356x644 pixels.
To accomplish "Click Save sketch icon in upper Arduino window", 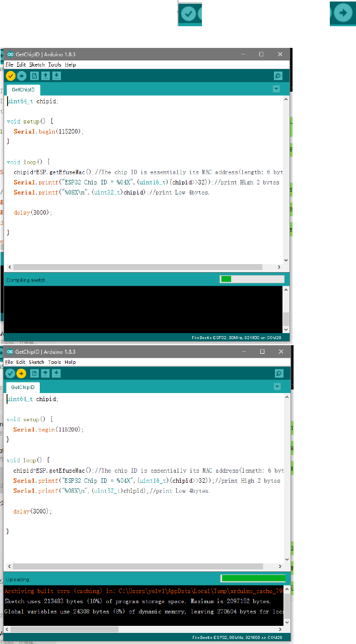I will pos(56,76).
